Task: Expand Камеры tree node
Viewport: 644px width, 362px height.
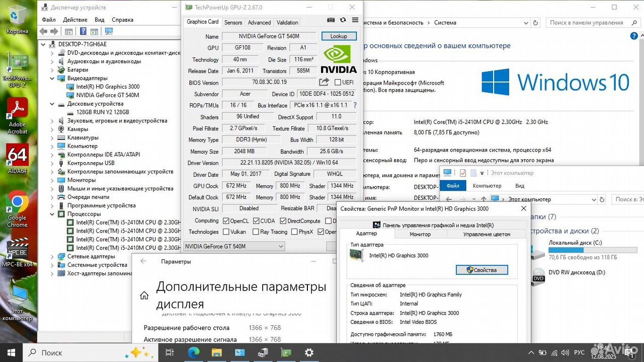Action: pyautogui.click(x=53, y=129)
